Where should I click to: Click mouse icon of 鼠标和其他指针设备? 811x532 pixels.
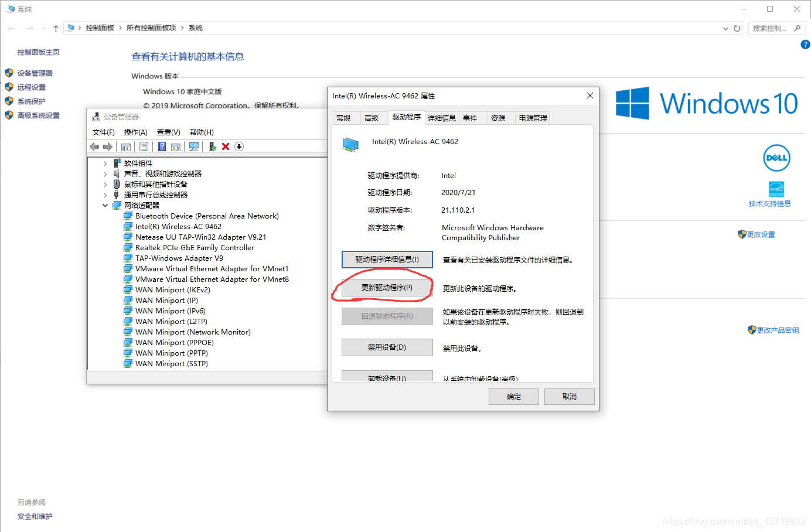[117, 185]
